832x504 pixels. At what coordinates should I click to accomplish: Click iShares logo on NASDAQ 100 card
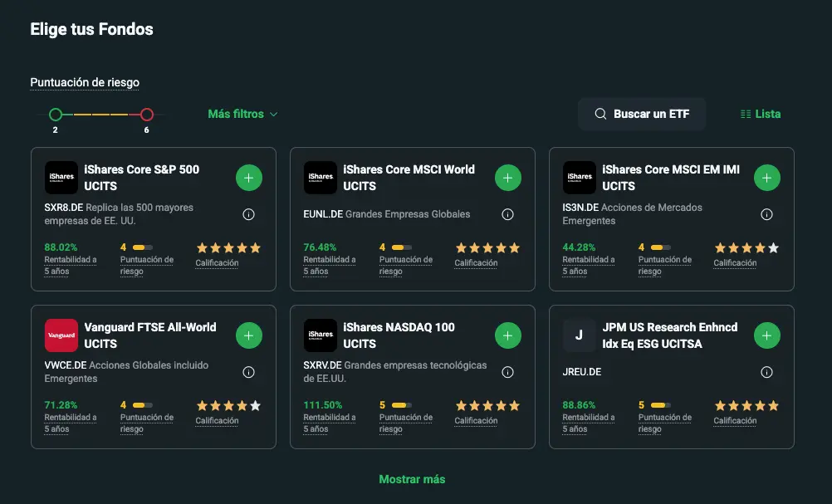[x=321, y=335]
